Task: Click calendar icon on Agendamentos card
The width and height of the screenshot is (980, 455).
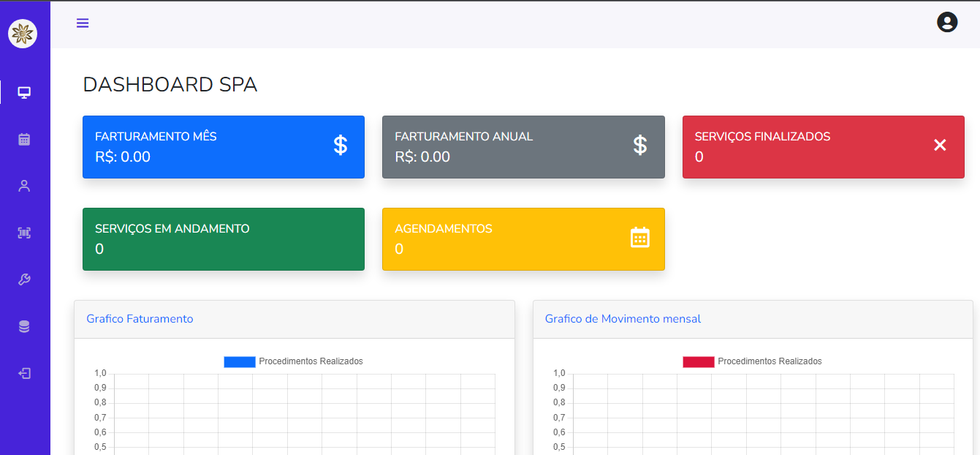Action: 640,237
